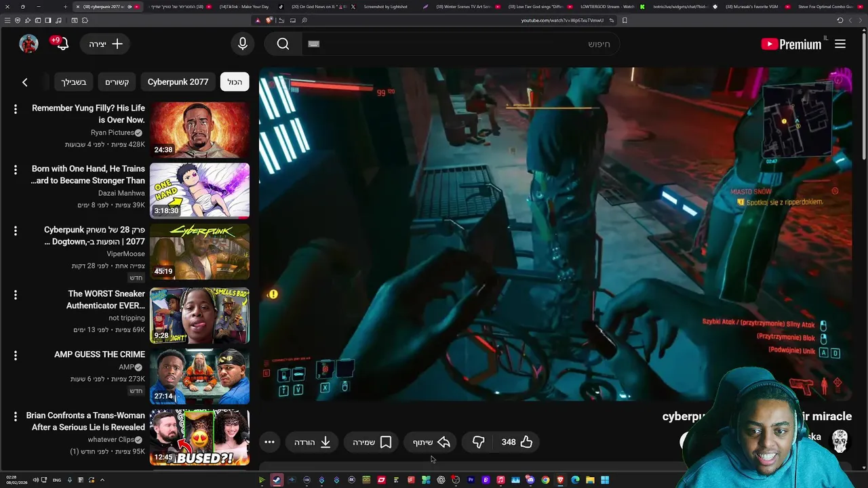The image size is (868, 488).
Task: Open Microsoft Edge from the taskbar
Action: tap(575, 480)
